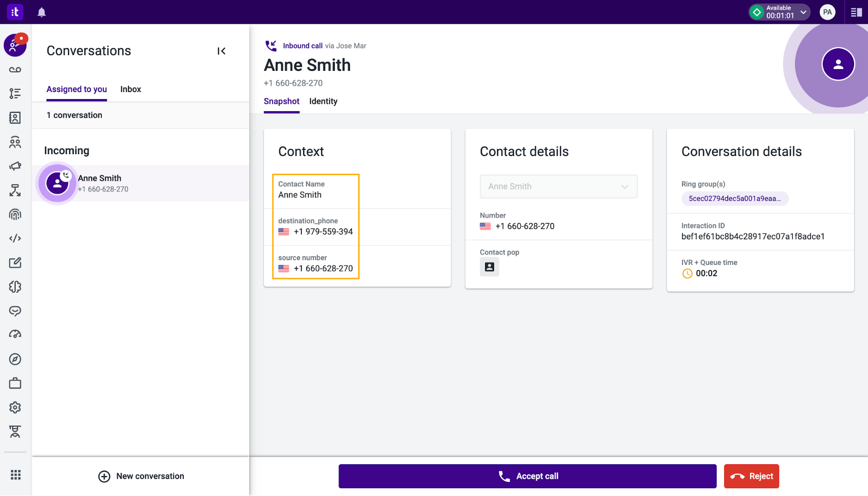Expand the Available status dropdown
Viewport: 868px width, 496px height.
(x=804, y=12)
